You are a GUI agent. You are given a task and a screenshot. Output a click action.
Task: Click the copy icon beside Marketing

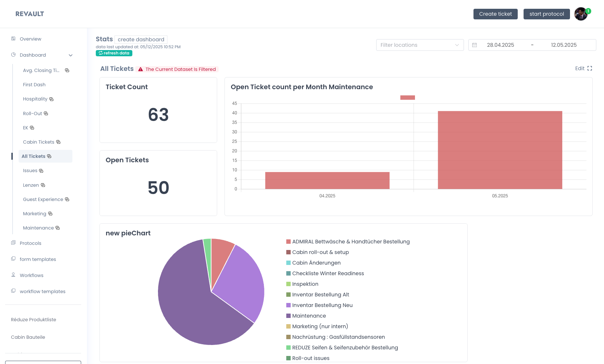click(x=50, y=213)
